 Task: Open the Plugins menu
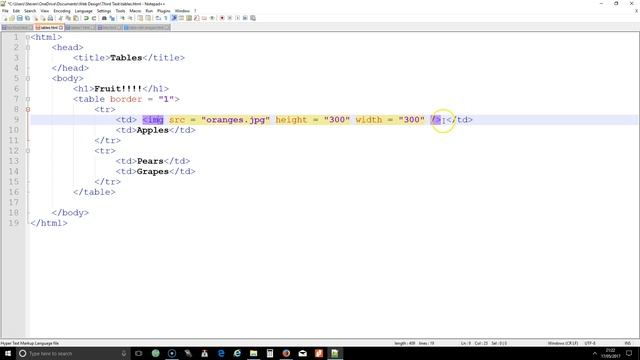(x=164, y=11)
